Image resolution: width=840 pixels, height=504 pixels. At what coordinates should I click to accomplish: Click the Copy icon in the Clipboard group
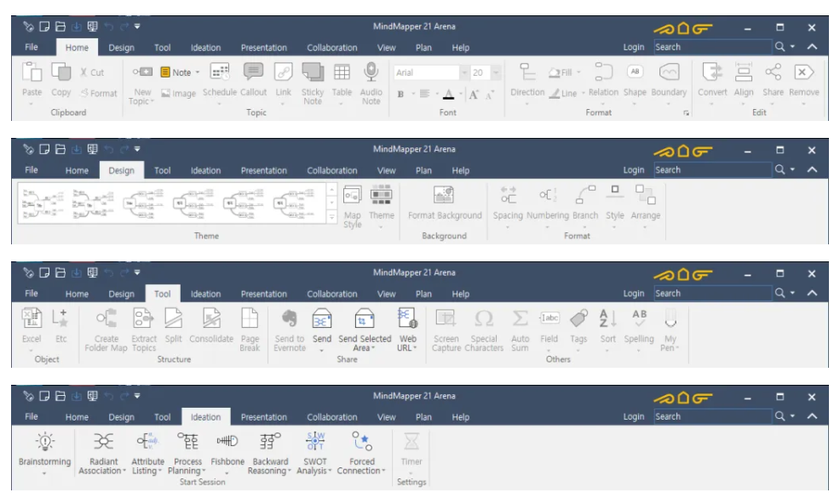click(x=60, y=72)
